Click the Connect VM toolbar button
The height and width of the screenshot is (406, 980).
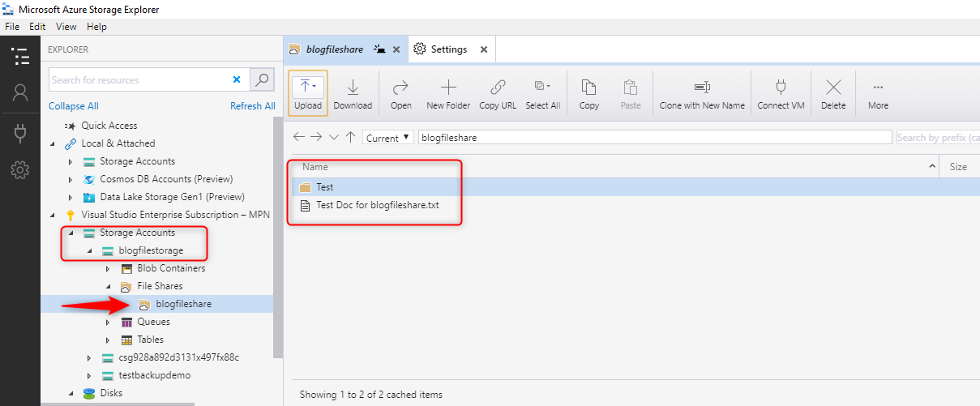(x=781, y=94)
